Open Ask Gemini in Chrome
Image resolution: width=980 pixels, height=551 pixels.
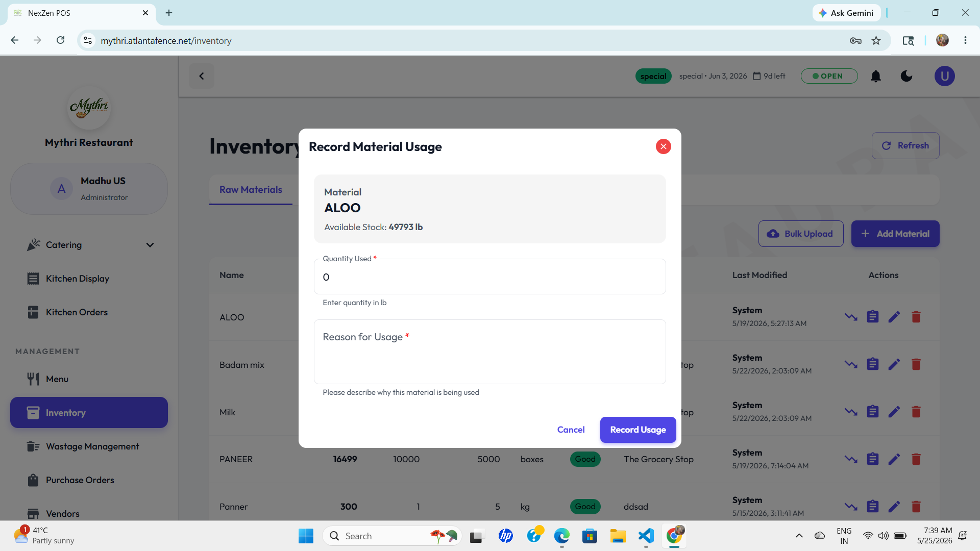846,13
